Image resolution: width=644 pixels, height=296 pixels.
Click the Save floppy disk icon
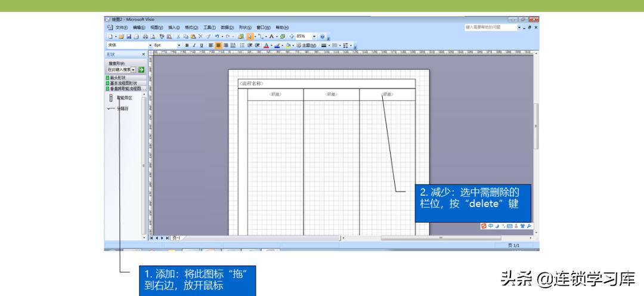pos(129,36)
